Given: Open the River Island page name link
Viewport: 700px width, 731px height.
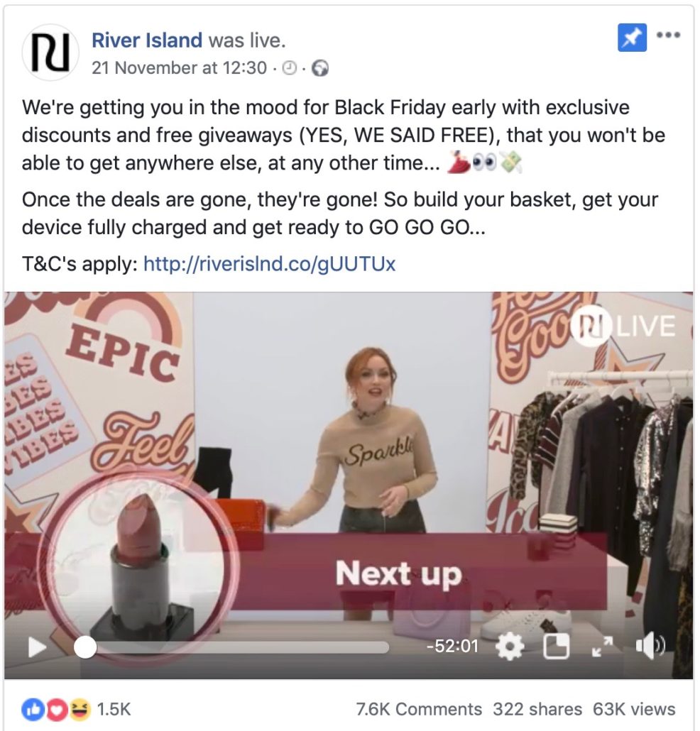Looking at the screenshot, I should click(147, 40).
